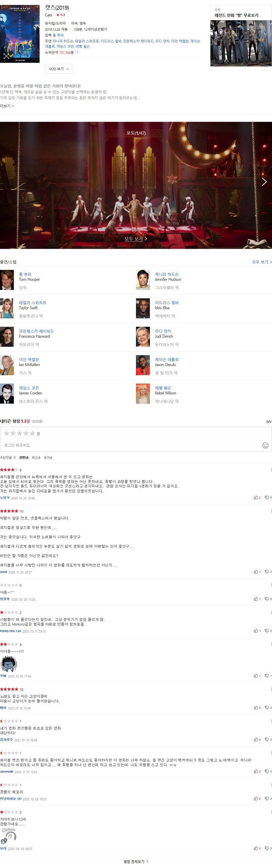
Task: Like the review by 노형석
Action: pyautogui.click(x=257, y=497)
